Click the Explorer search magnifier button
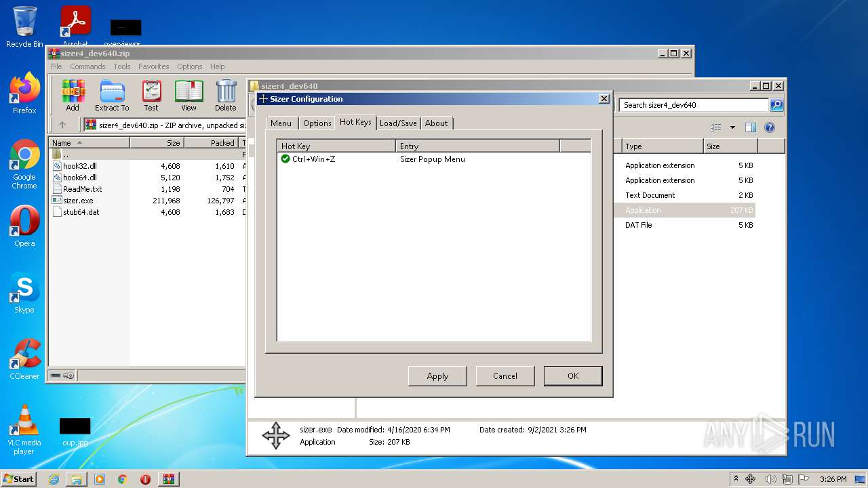Viewport: 868px width, 488px height. (776, 105)
